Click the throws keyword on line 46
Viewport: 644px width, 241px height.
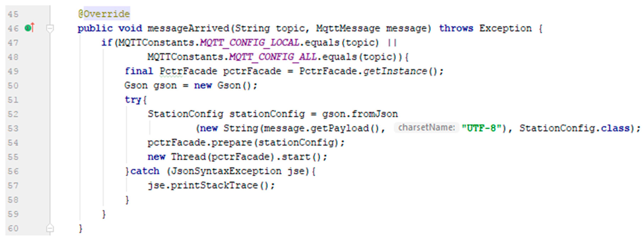pyautogui.click(x=456, y=28)
